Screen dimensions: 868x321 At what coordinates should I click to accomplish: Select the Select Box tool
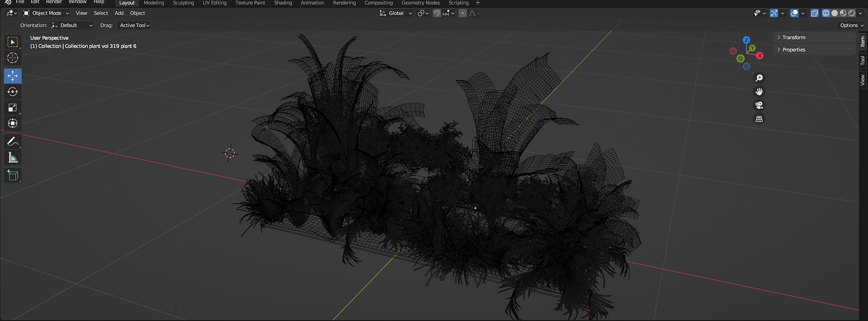click(13, 42)
